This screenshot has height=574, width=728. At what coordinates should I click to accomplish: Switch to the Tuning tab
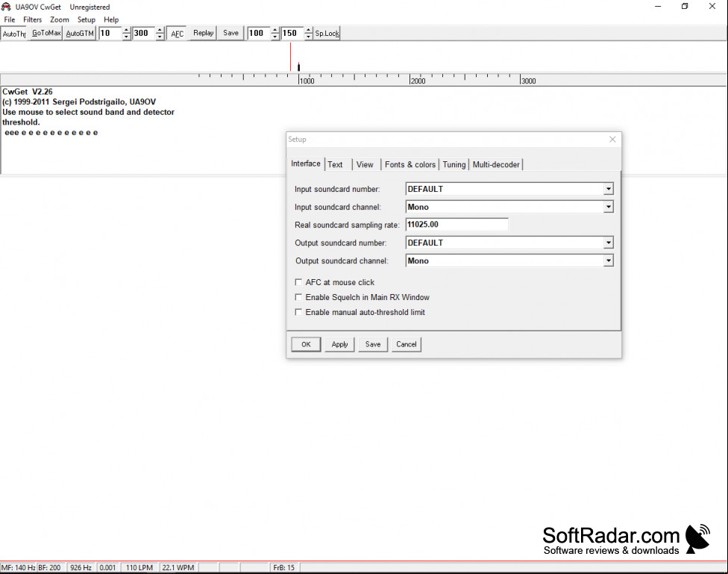[x=454, y=164]
